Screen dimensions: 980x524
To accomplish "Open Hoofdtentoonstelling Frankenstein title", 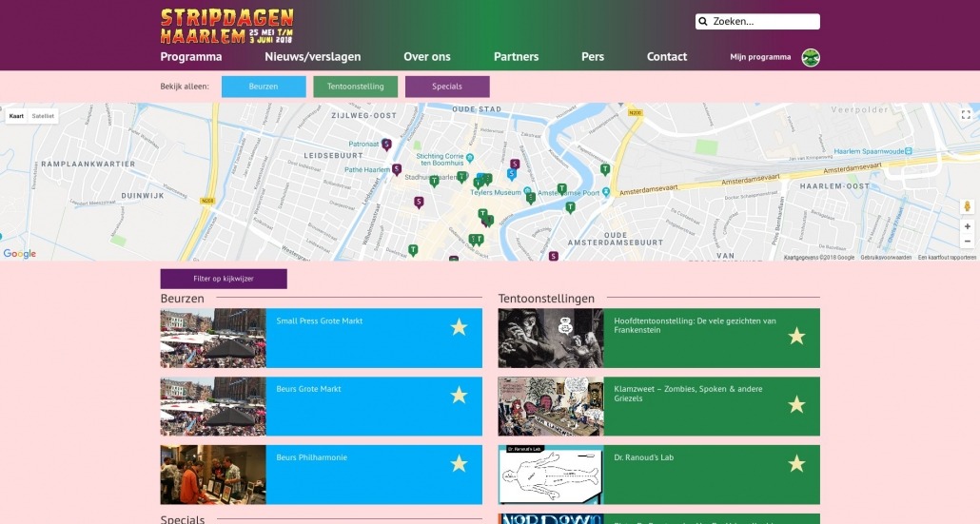I will click(695, 325).
